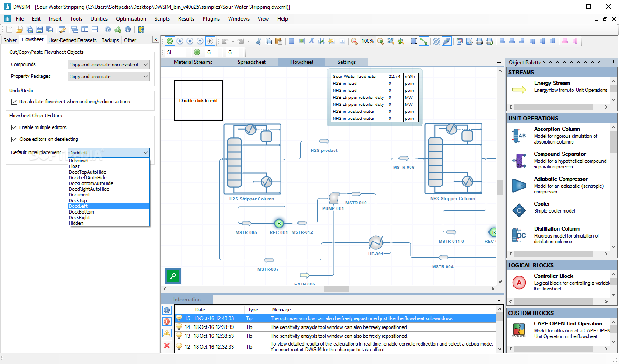Screen dimensions: 619x364
Task: Switch to the Solver tab
Action: point(10,40)
